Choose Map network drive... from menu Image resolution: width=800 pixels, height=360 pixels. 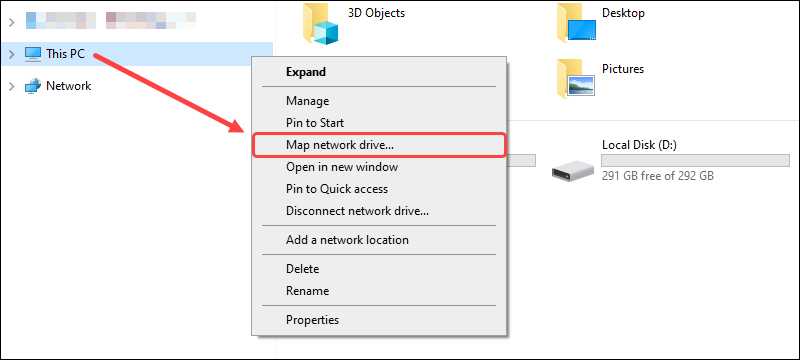pos(379,145)
